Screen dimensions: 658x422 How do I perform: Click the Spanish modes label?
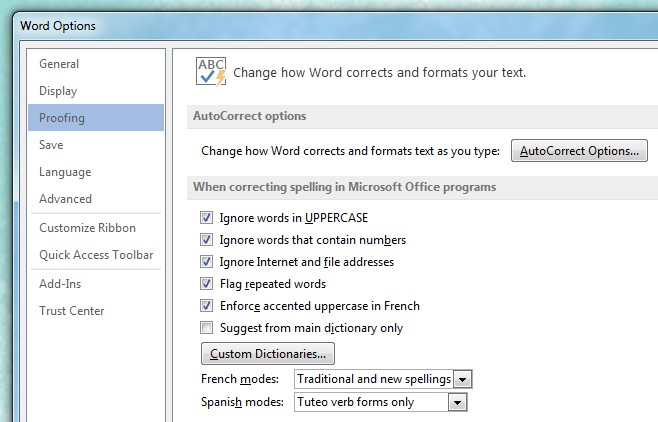242,402
